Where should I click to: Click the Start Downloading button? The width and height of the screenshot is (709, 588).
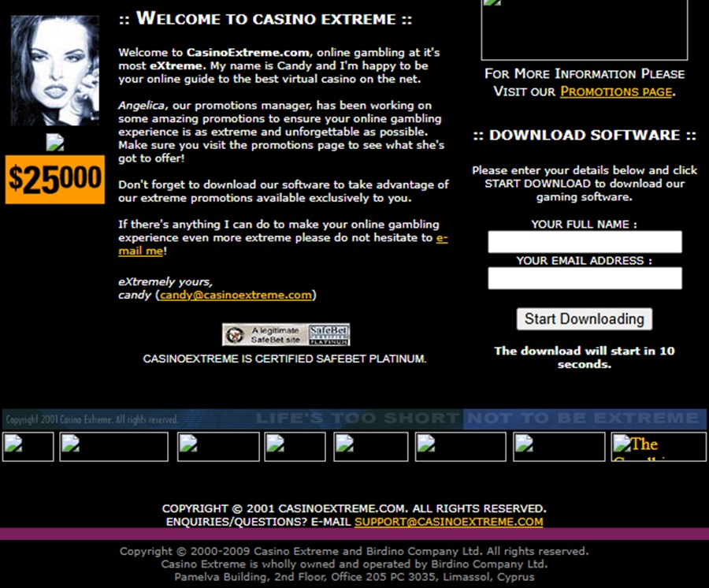tap(585, 319)
